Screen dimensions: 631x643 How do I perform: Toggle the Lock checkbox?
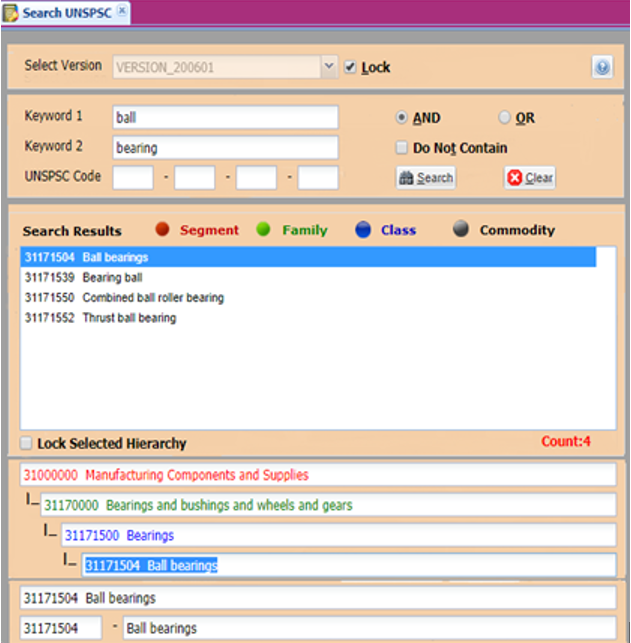350,67
